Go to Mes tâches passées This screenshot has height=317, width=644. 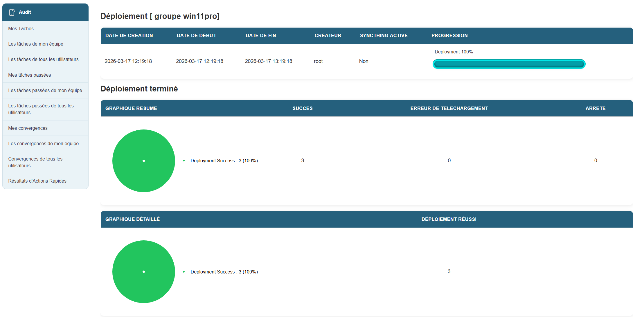[x=30, y=75]
